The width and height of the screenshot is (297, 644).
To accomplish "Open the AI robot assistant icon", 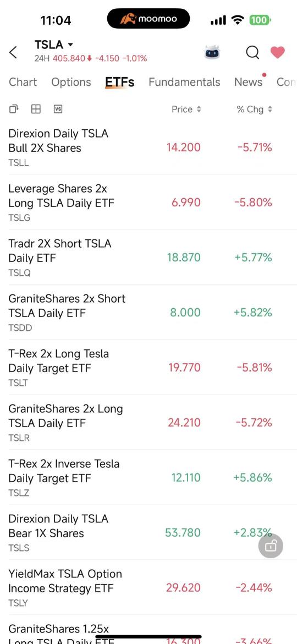I will pos(212,53).
